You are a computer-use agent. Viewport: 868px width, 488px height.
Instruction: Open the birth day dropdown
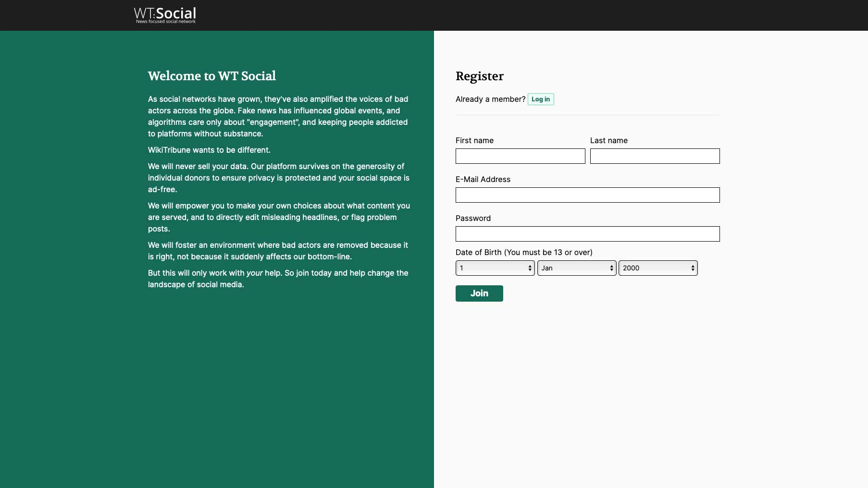495,268
